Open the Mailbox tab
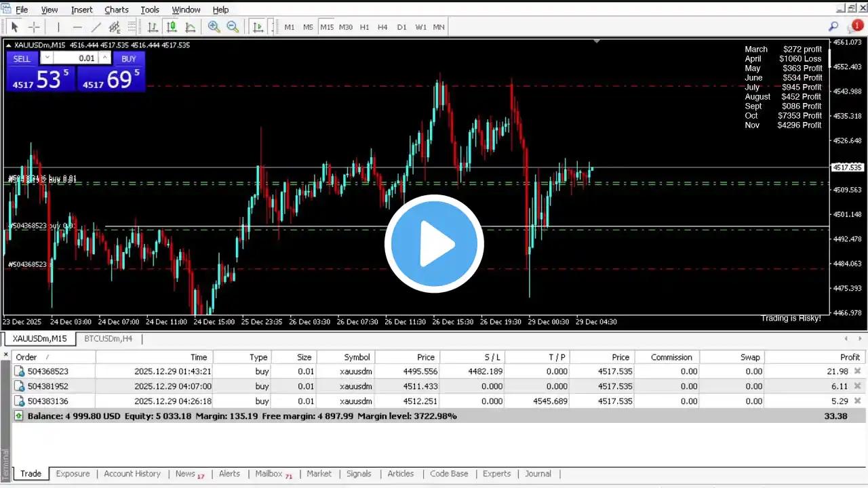 pos(273,474)
